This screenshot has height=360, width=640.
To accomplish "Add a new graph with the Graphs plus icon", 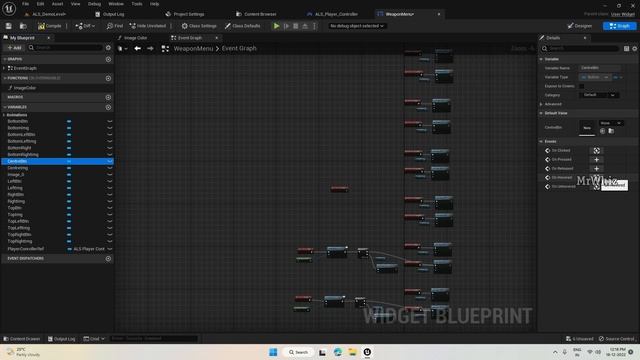I will tap(108, 59).
